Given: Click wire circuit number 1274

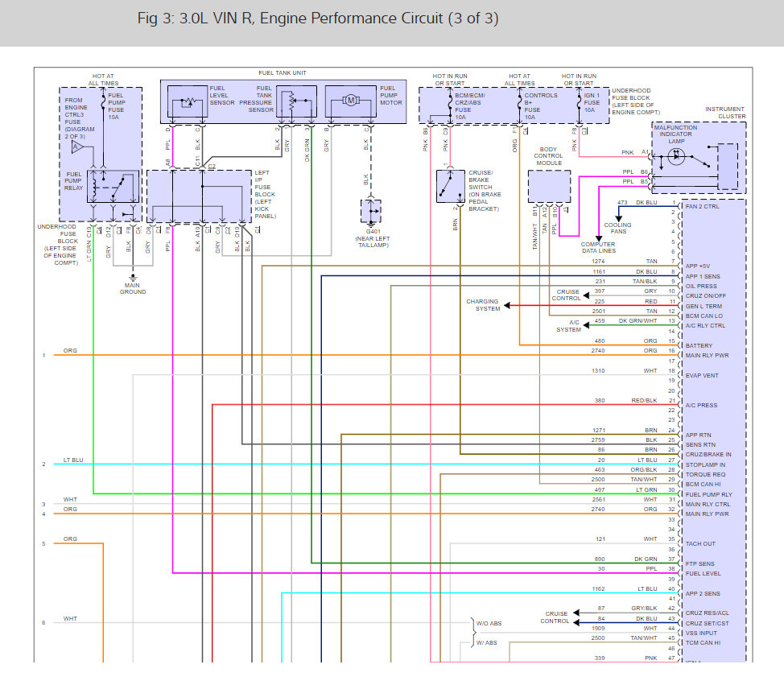Looking at the screenshot, I should (x=598, y=262).
